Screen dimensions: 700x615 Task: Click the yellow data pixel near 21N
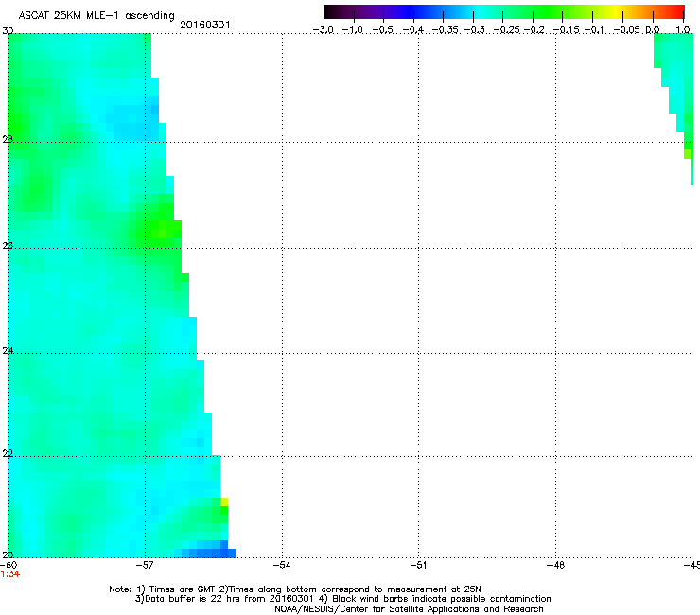point(224,501)
